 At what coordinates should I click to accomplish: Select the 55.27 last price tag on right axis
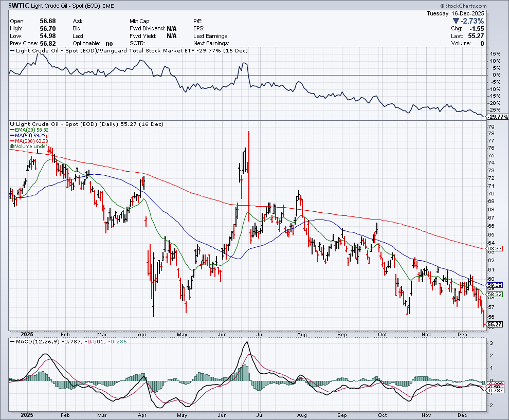(494, 325)
